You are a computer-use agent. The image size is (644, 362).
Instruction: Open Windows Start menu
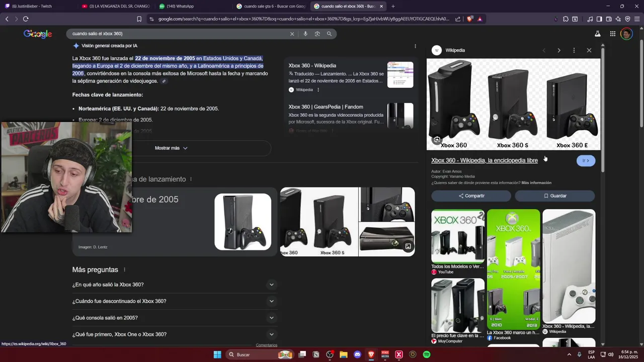217,354
